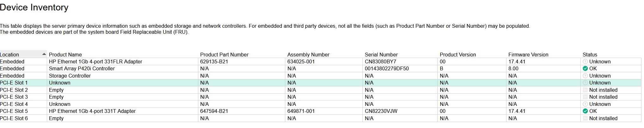Click the green OK icon for Smart Array P420i

click(585, 69)
